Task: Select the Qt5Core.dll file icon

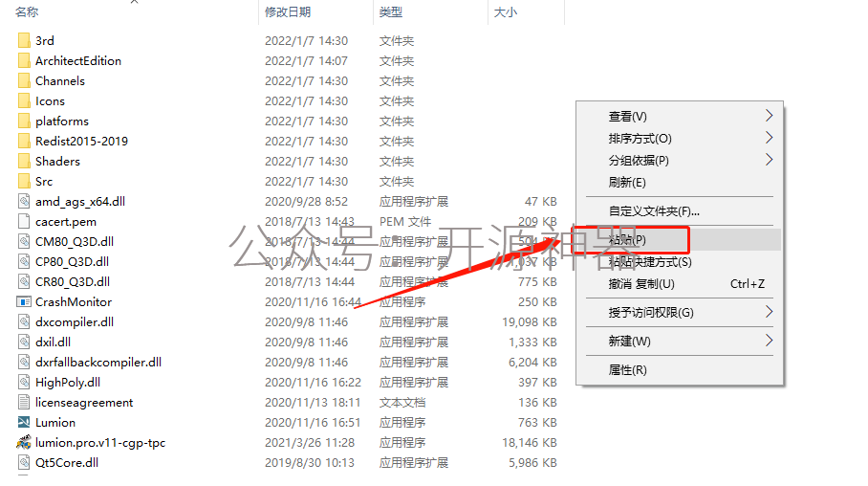Action: pyautogui.click(x=24, y=463)
